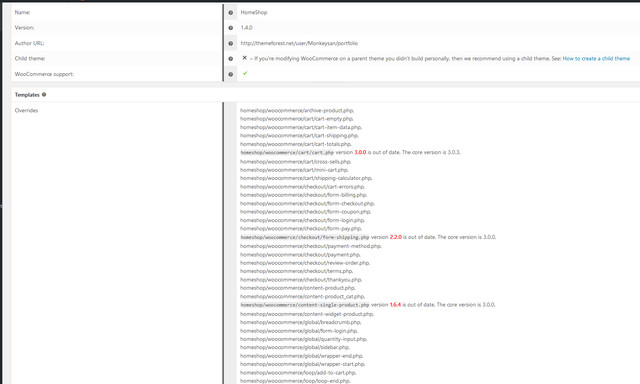Click the HomeShop theme name value
Viewport: 640px width, 384px height.
(x=254, y=13)
